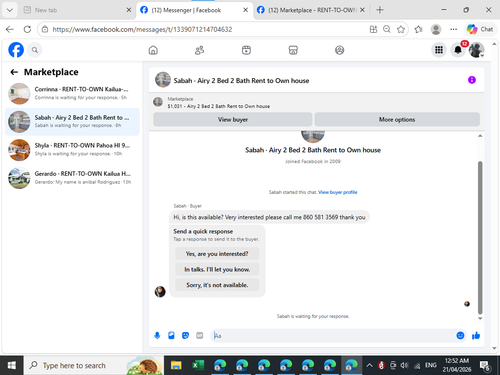
Task: Open Corrinna RENT-TO-OWN Kailua conversation
Action: click(x=72, y=93)
